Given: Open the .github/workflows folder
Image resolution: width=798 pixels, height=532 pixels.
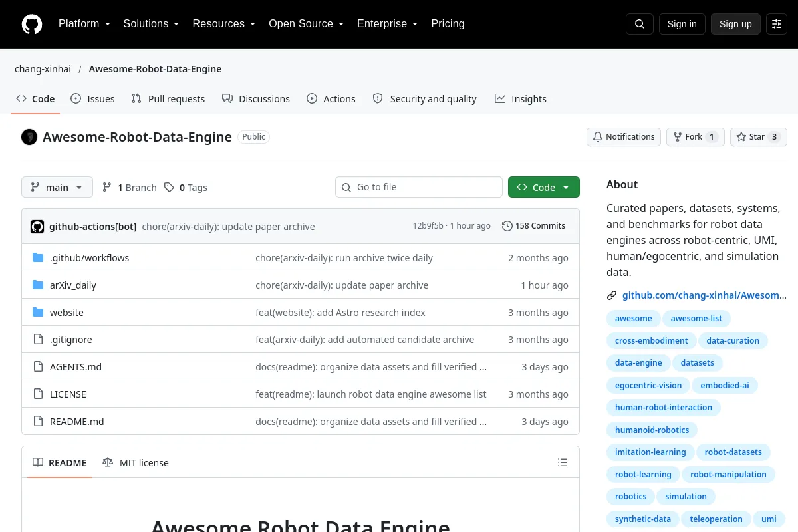Looking at the screenshot, I should tap(90, 258).
